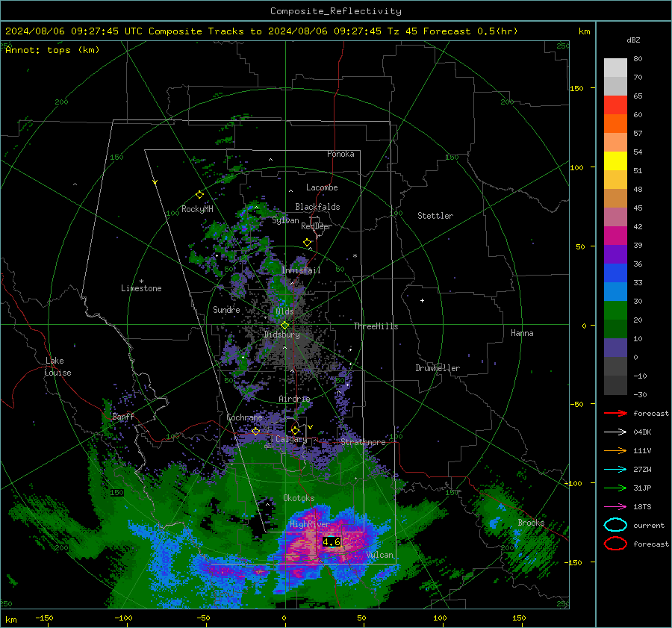Click the Okotoks town label
This screenshot has height=628, width=672.
click(299, 498)
